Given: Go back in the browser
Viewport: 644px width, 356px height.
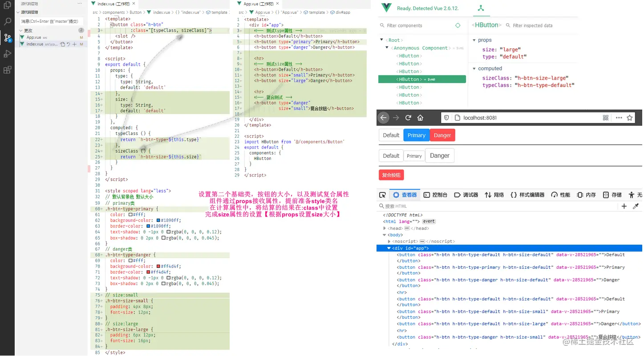Looking at the screenshot, I should (x=384, y=118).
